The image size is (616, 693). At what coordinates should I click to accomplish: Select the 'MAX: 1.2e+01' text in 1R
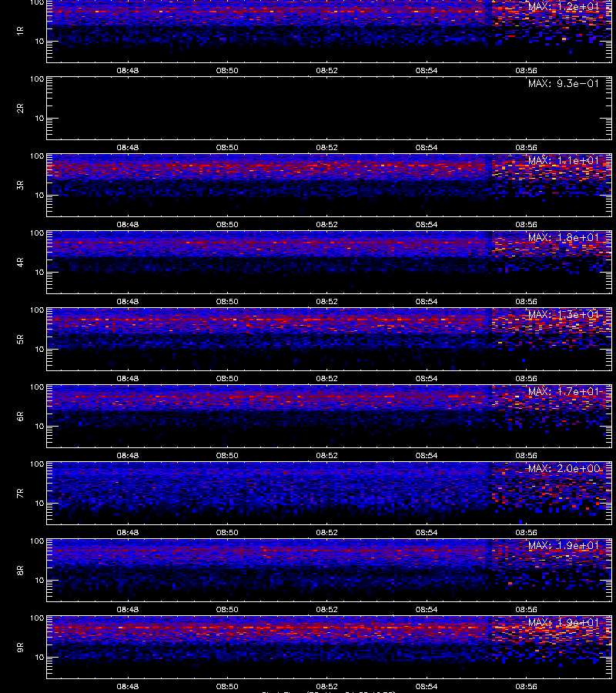pyautogui.click(x=564, y=7)
